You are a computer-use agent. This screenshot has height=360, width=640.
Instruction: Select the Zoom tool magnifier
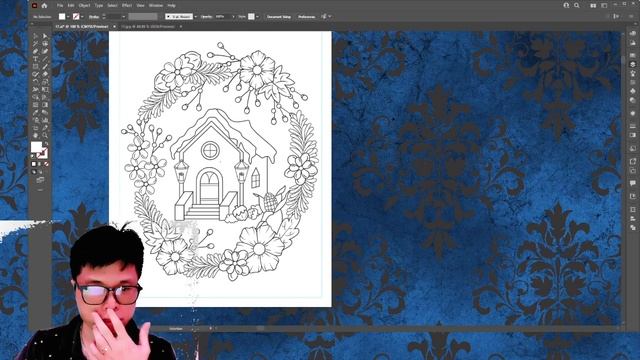coord(45,135)
